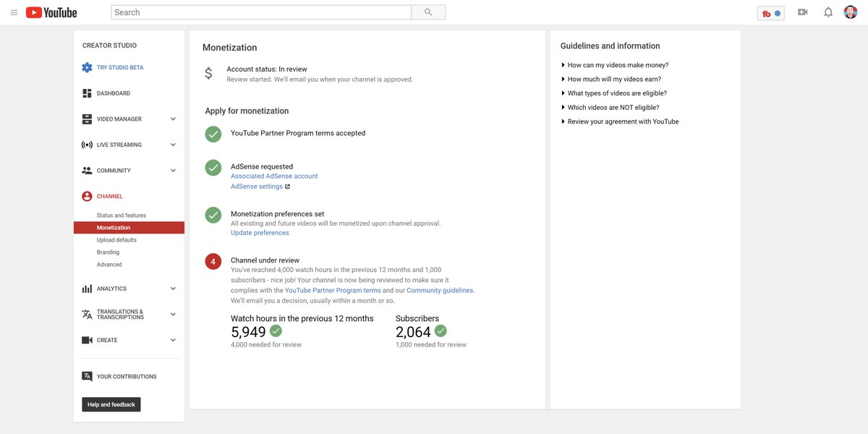Open the notifications bell
The height and width of the screenshot is (434, 868).
click(x=828, y=12)
